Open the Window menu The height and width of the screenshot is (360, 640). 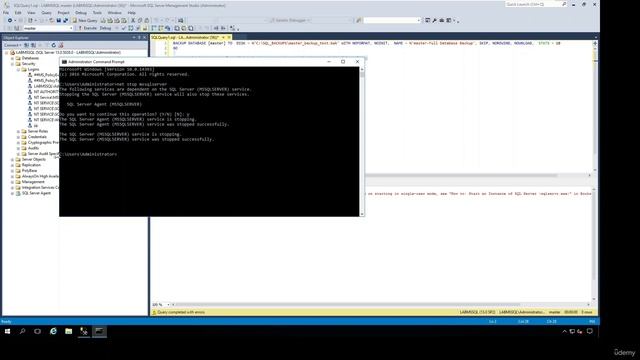click(x=115, y=13)
